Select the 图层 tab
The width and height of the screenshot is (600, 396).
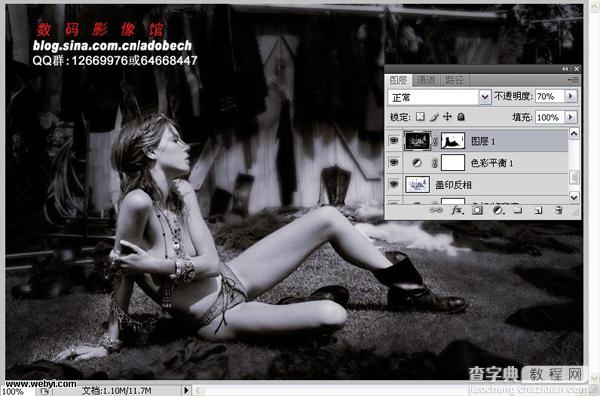coord(398,80)
